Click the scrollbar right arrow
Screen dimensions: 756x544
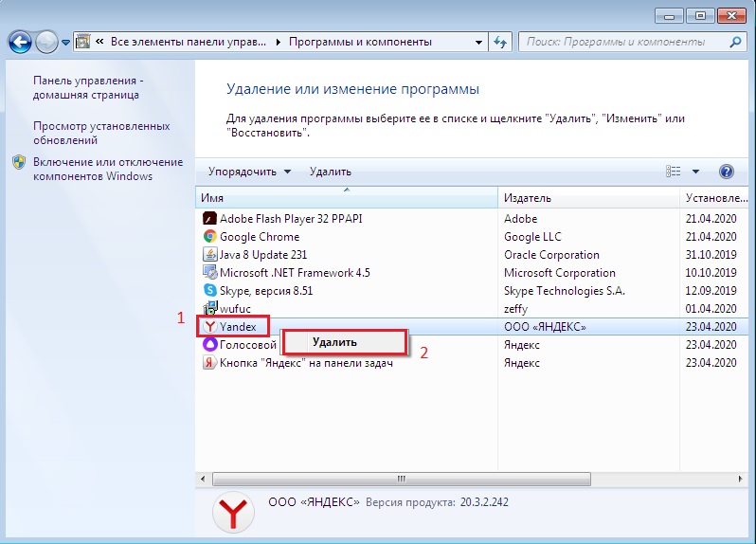click(x=741, y=479)
